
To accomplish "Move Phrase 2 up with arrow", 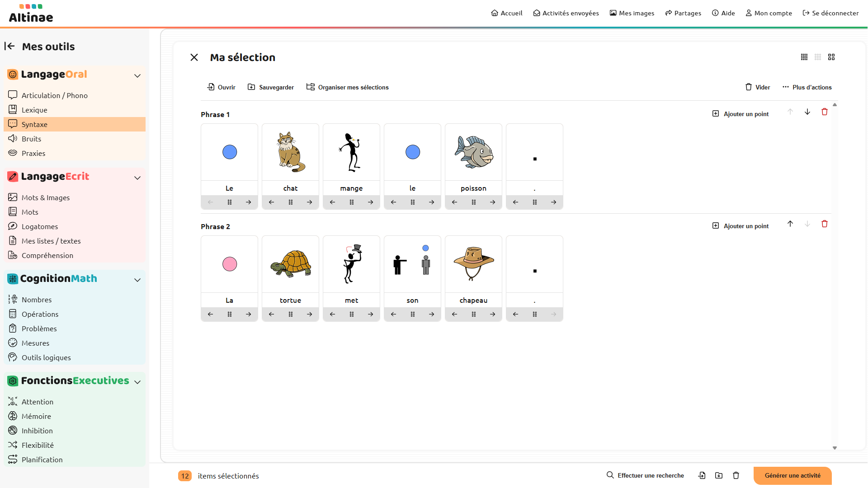I will 790,224.
